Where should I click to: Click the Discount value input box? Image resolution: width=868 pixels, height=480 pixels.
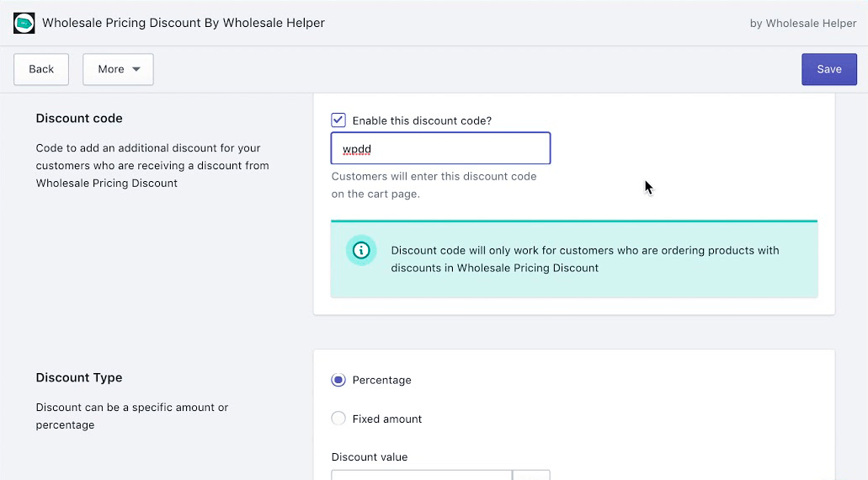point(421,475)
